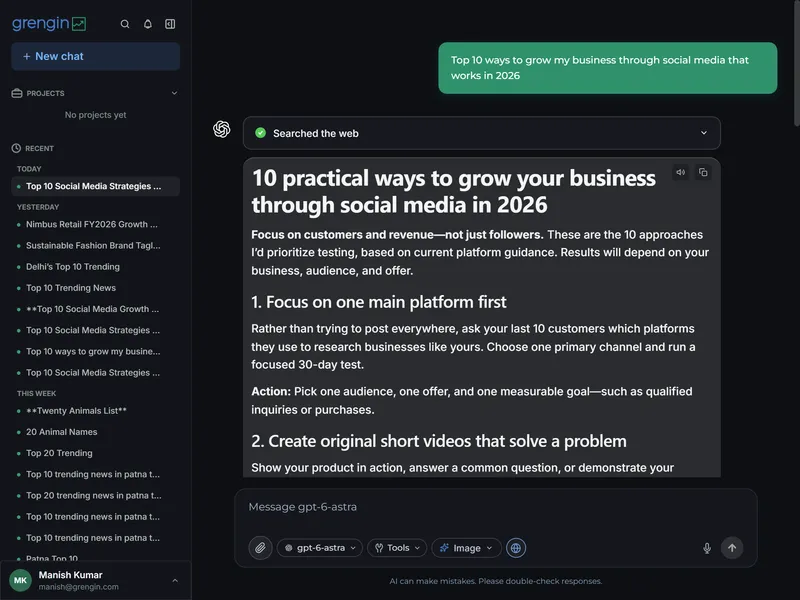
Task: Open Top 10 Trending News chat
Action: coord(95,288)
